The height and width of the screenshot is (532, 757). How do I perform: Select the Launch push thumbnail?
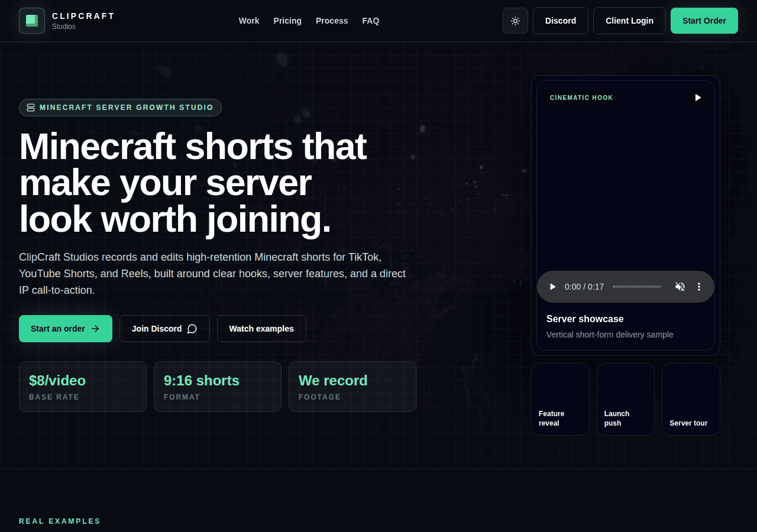pos(626,399)
